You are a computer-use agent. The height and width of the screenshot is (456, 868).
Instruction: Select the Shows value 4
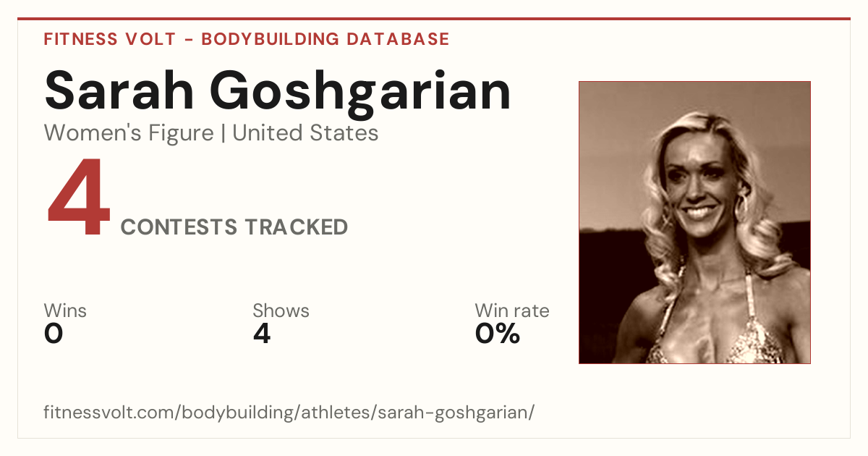(x=262, y=334)
